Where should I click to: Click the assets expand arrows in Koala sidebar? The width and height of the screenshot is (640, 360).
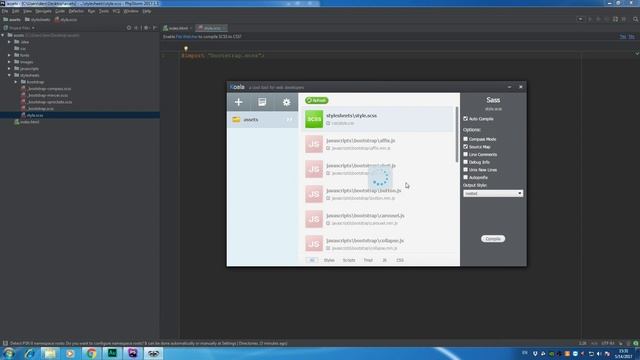tap(289, 120)
